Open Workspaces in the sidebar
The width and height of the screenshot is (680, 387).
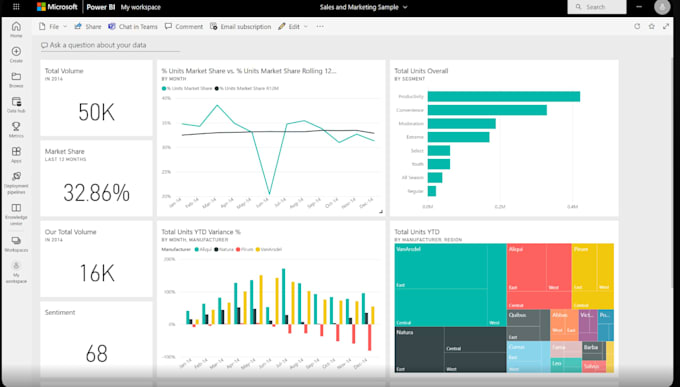pyautogui.click(x=16, y=245)
